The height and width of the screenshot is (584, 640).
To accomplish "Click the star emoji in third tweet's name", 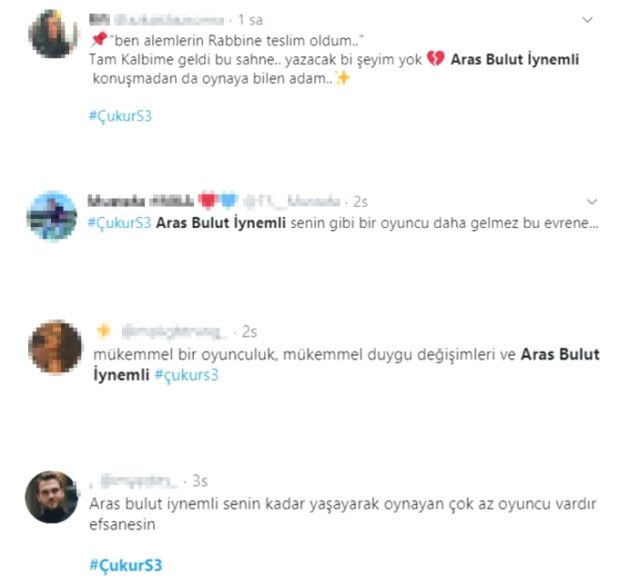I will click(x=104, y=331).
